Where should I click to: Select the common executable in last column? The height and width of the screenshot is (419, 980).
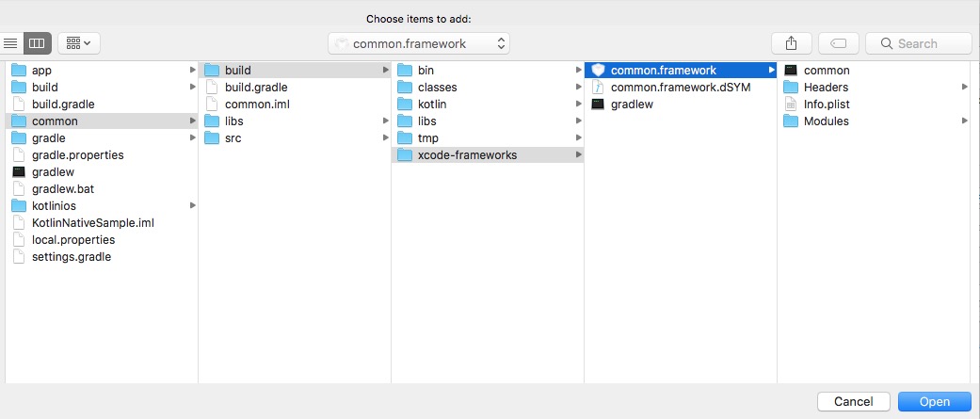coord(826,71)
